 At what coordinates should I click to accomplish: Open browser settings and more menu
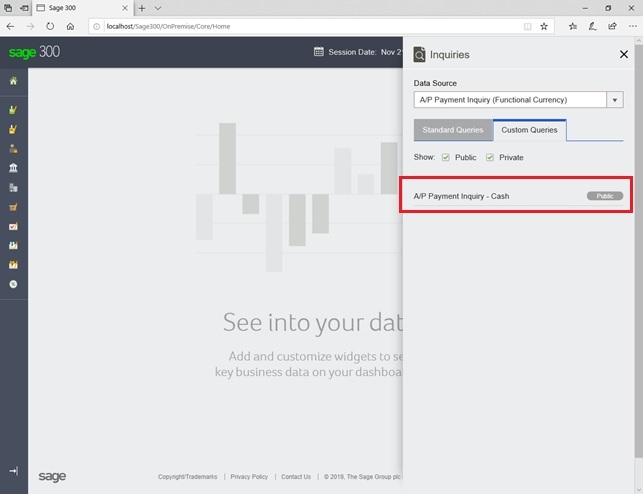(x=632, y=26)
